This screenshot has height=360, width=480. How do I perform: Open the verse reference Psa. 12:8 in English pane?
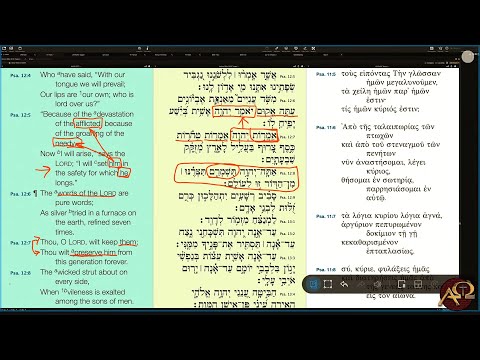pyautogui.click(x=20, y=273)
